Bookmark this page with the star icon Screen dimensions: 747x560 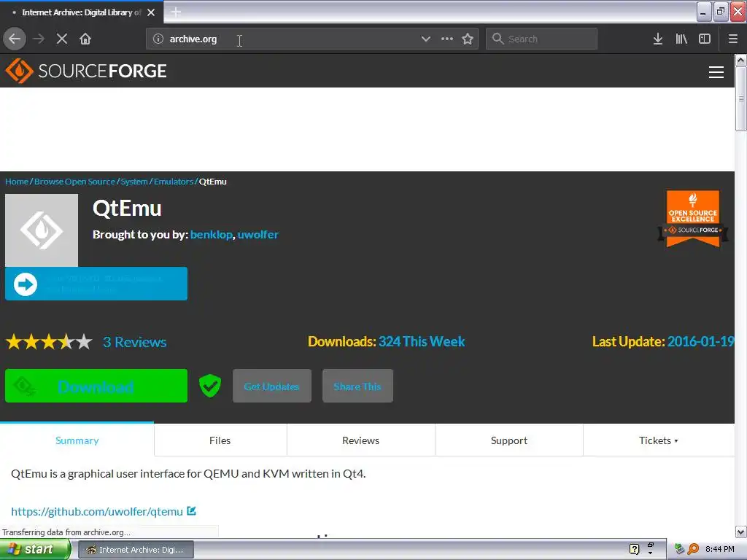[468, 39]
